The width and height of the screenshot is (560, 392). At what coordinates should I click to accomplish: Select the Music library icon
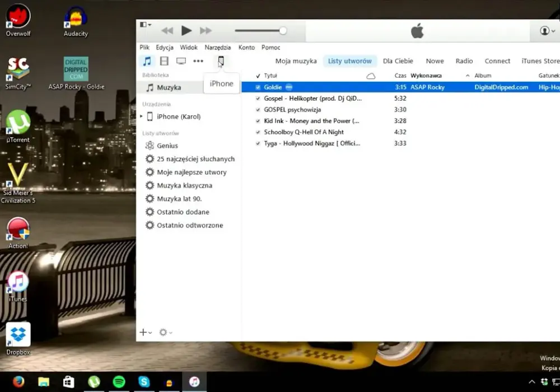click(147, 61)
